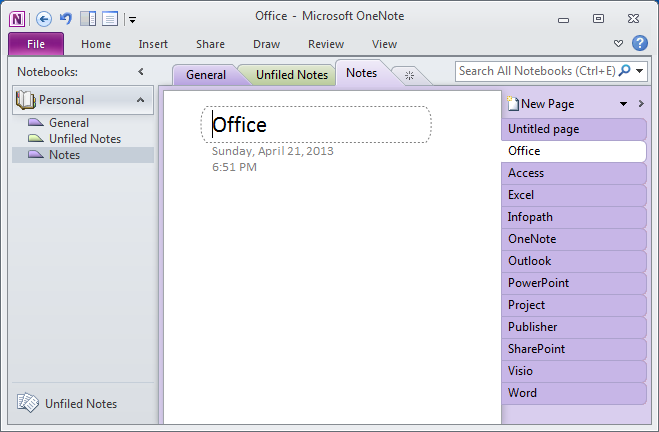Viewport: 659px width, 432px height.
Task: Open the Infopath page tab
Action: [x=574, y=217]
